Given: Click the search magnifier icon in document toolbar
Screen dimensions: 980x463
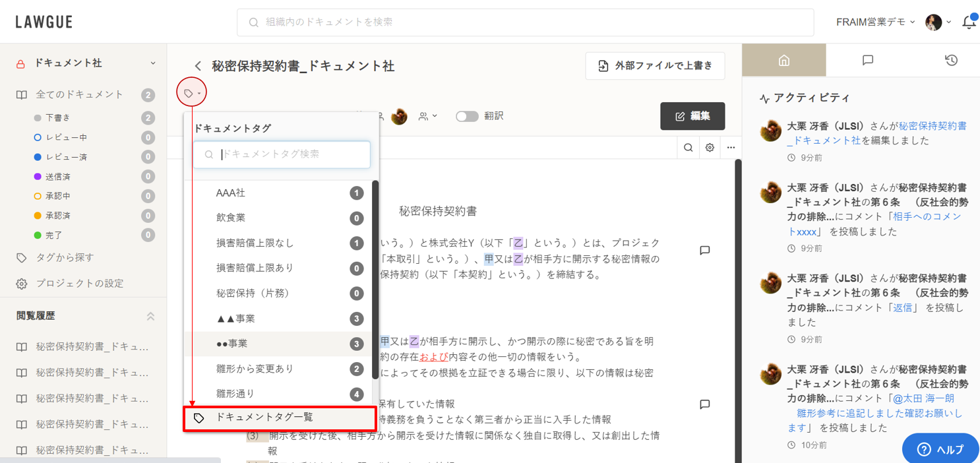Looking at the screenshot, I should click(688, 148).
